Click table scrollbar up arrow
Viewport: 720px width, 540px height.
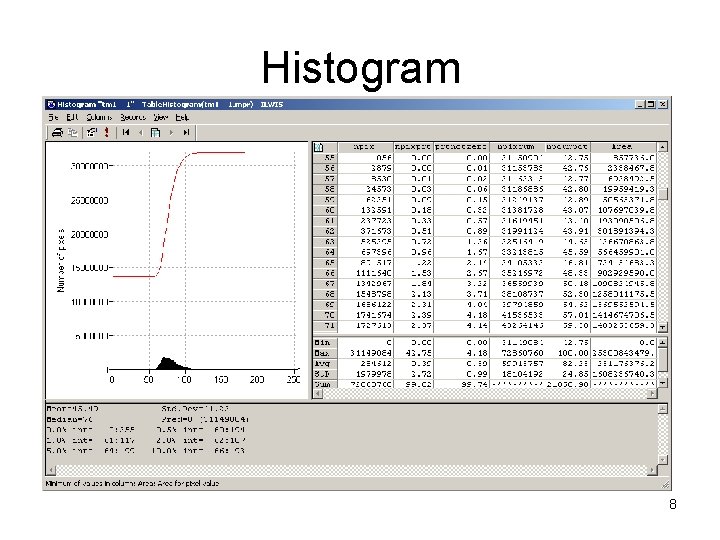(663, 147)
